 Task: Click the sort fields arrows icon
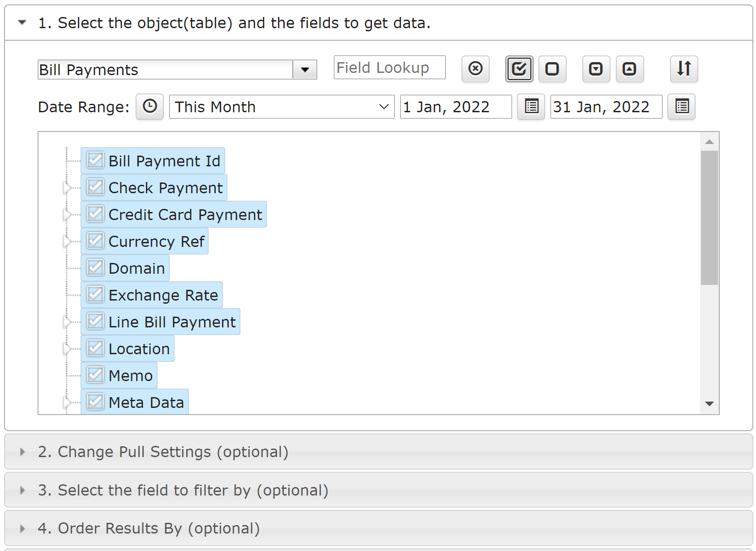tap(684, 69)
